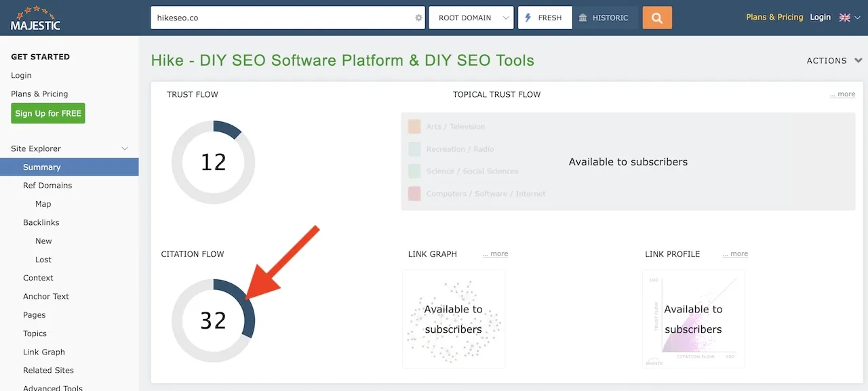Viewport: 868px width, 391px height.
Task: Open the UK flag language selector
Action: [x=850, y=18]
